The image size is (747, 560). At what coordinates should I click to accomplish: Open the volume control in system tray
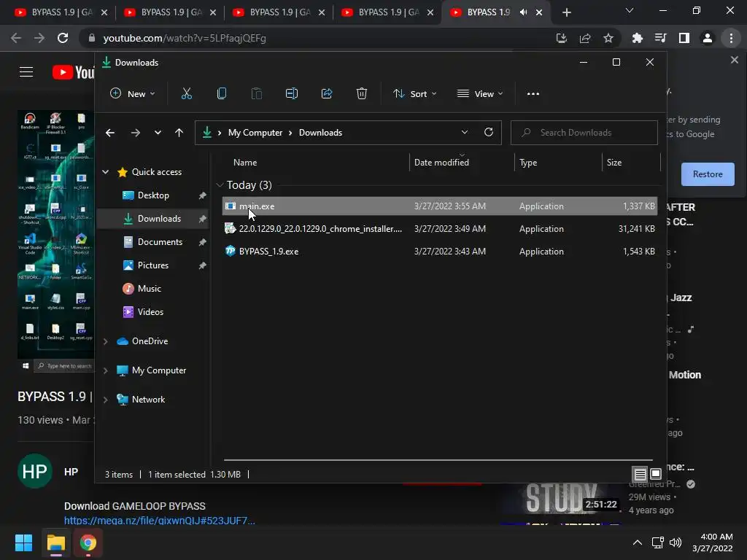click(676, 542)
